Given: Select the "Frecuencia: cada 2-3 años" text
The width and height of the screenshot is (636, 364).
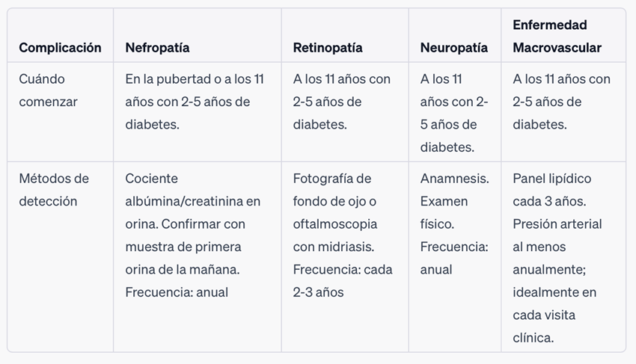Looking at the screenshot, I should pyautogui.click(x=342, y=281).
